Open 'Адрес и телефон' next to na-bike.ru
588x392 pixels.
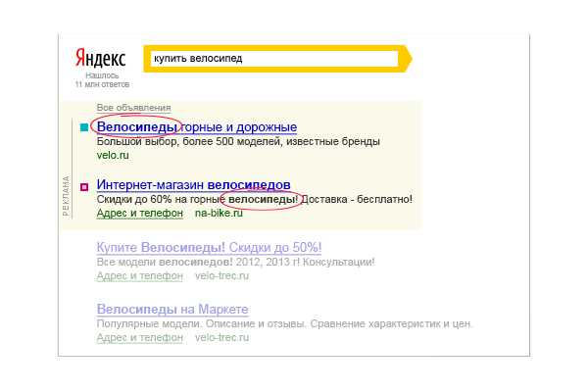140,213
